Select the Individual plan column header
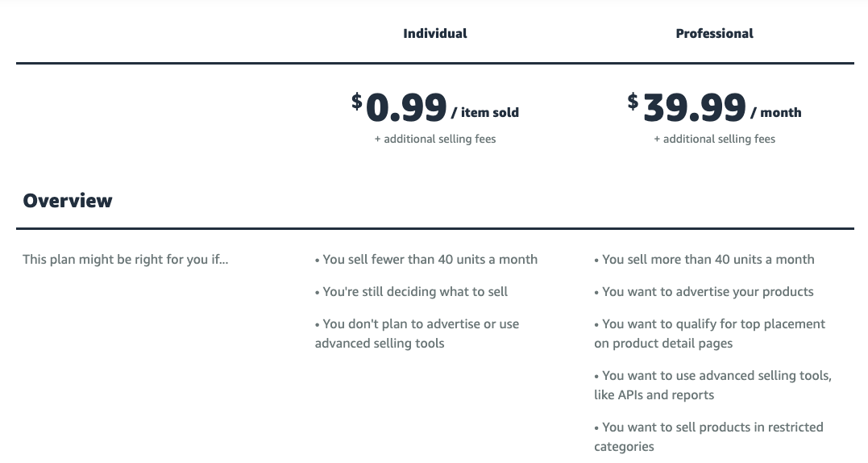The height and width of the screenshot is (463, 868). pos(434,34)
